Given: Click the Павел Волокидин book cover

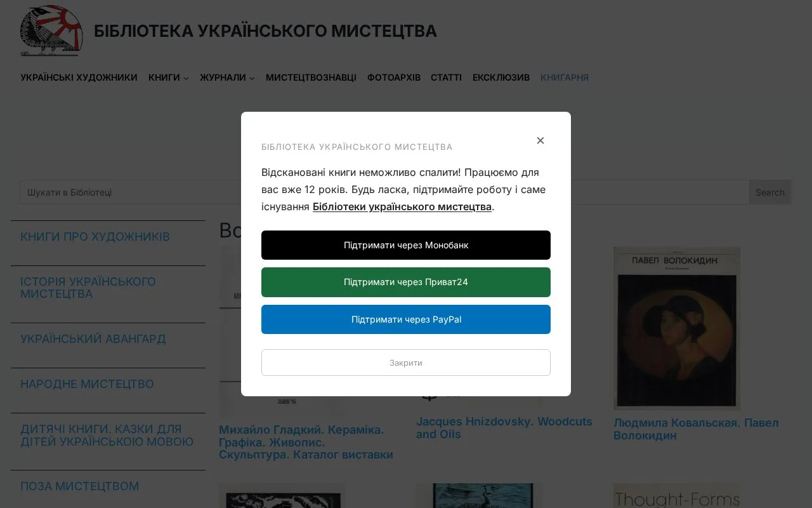Looking at the screenshot, I should 677,328.
